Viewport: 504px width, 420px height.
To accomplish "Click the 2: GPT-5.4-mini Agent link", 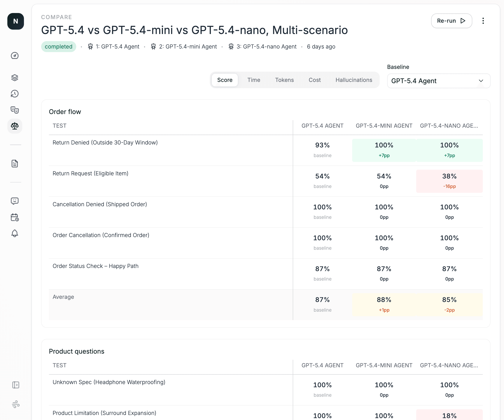I will tap(188, 47).
